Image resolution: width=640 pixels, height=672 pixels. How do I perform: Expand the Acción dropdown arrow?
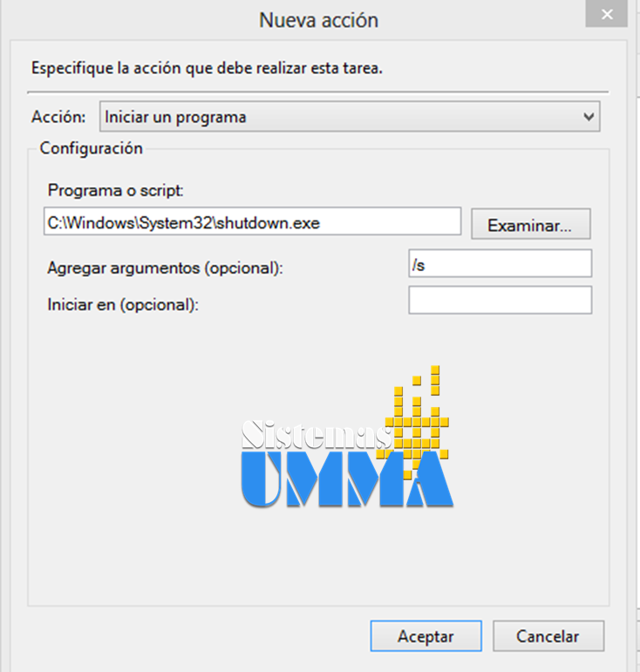click(x=589, y=116)
